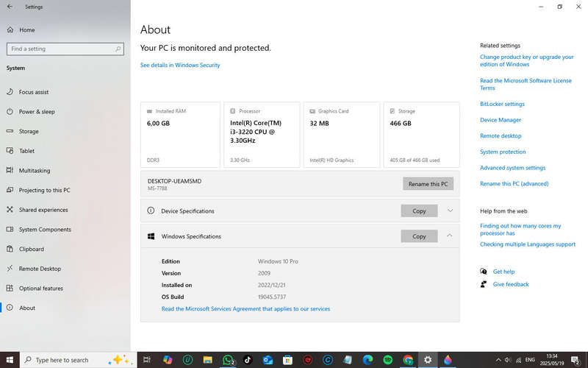588x368 pixels.
Task: Open Device Manager link
Action: [x=501, y=120]
